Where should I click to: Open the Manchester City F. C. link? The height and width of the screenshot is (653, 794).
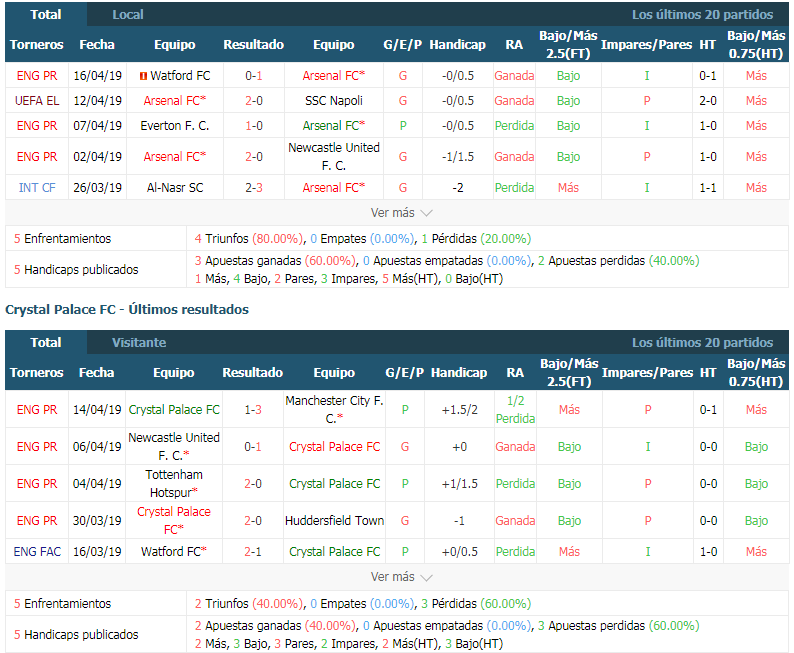click(x=334, y=409)
